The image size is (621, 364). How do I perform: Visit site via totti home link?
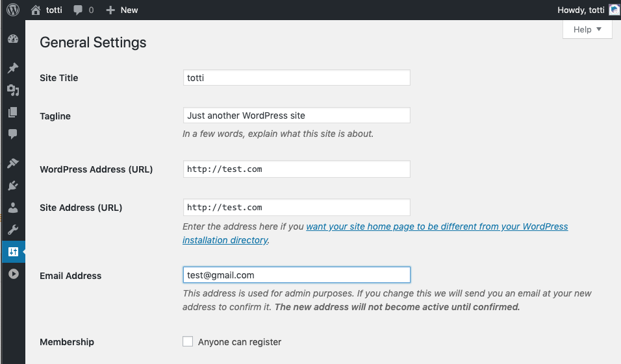(47, 10)
